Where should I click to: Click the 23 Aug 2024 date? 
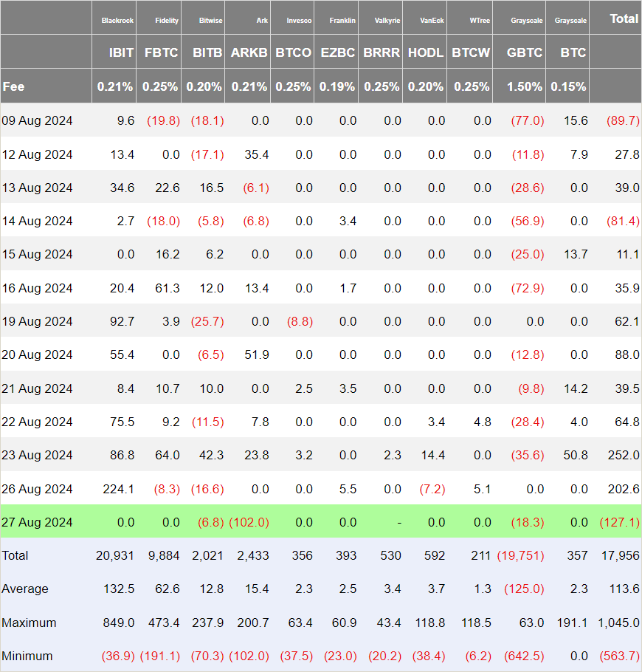click(x=37, y=455)
